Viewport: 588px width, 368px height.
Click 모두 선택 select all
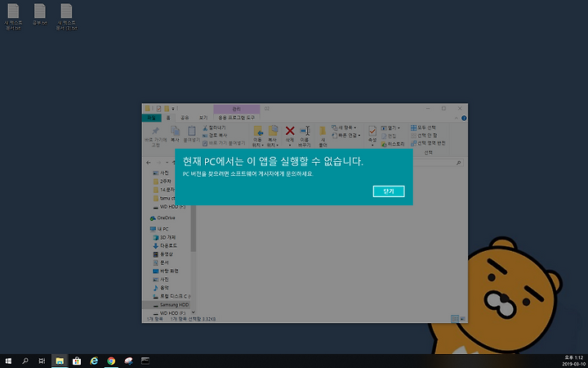(423, 128)
